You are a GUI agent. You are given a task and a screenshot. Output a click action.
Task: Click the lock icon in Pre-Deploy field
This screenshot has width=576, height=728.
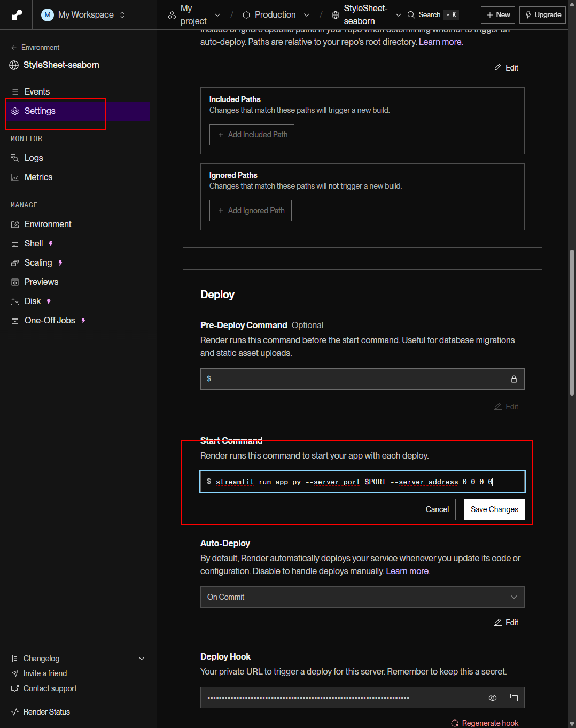click(x=514, y=379)
